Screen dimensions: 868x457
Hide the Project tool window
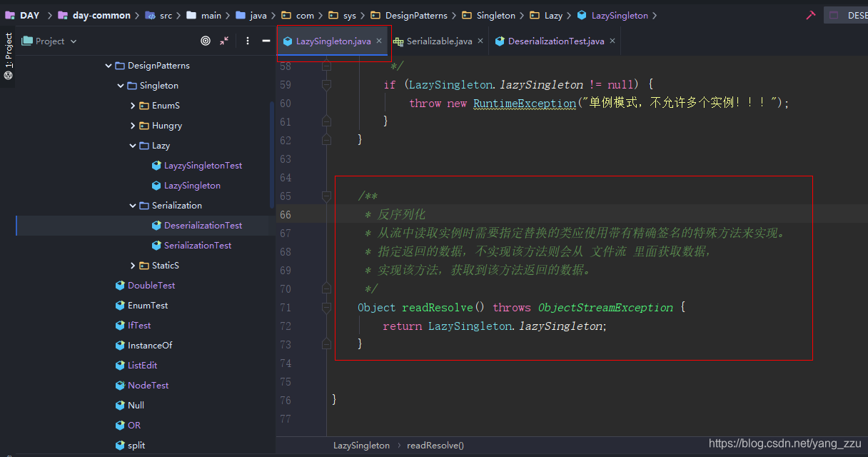[265, 41]
